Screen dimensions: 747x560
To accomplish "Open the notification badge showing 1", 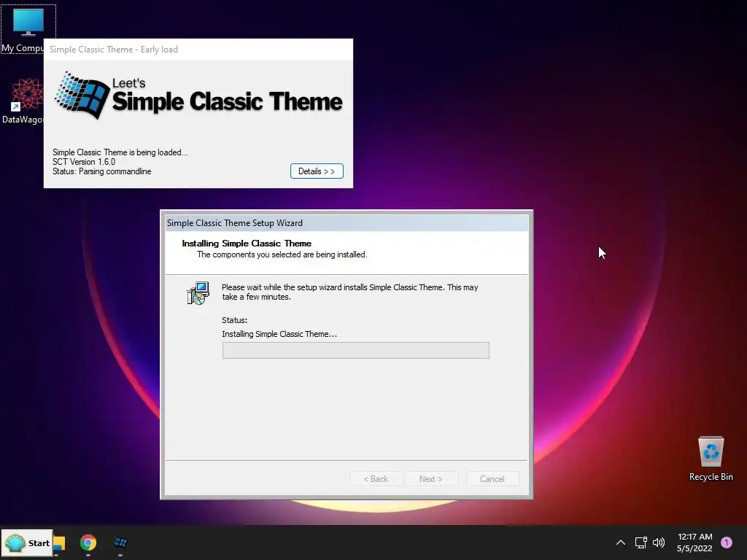I will pos(727,542).
